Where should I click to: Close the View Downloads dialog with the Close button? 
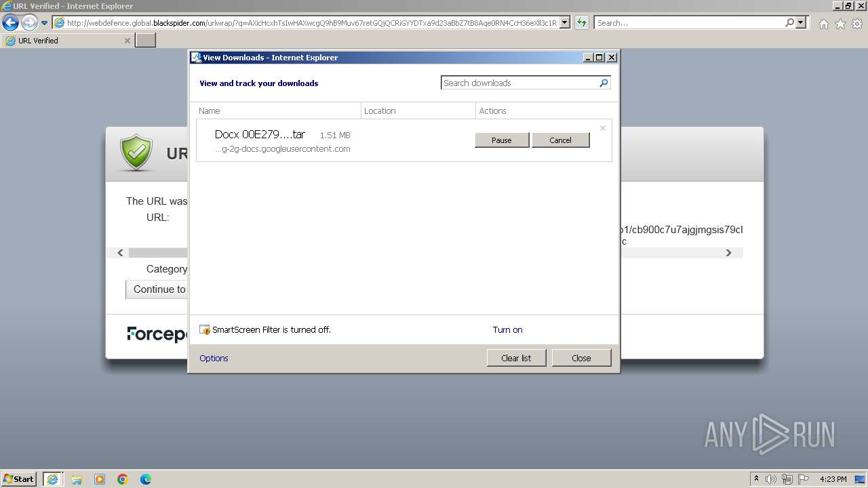581,358
